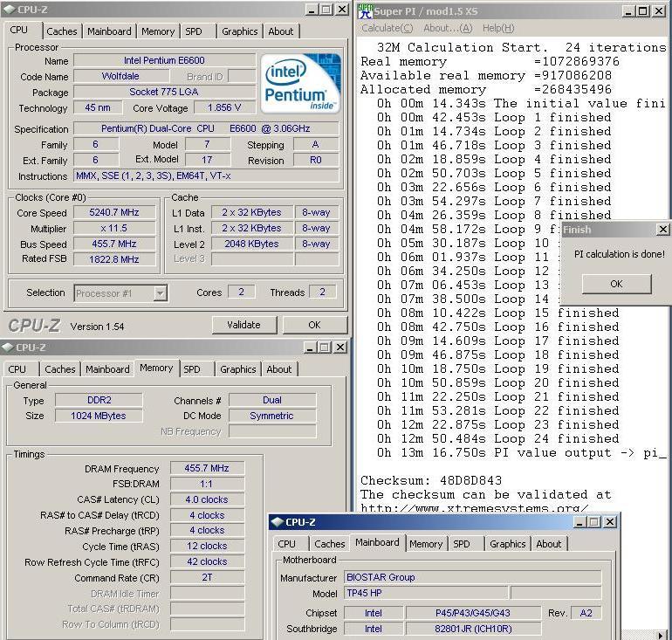Viewport: 672px width, 640px height.
Task: Click the Rated FSB value 1822.8 MHz
Action: click(x=114, y=259)
